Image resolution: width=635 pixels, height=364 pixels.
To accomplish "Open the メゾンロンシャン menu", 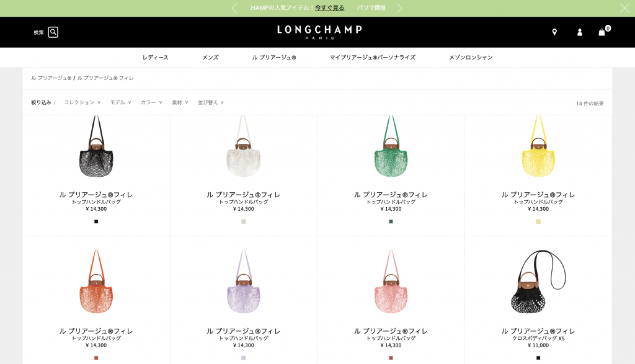I will click(471, 58).
